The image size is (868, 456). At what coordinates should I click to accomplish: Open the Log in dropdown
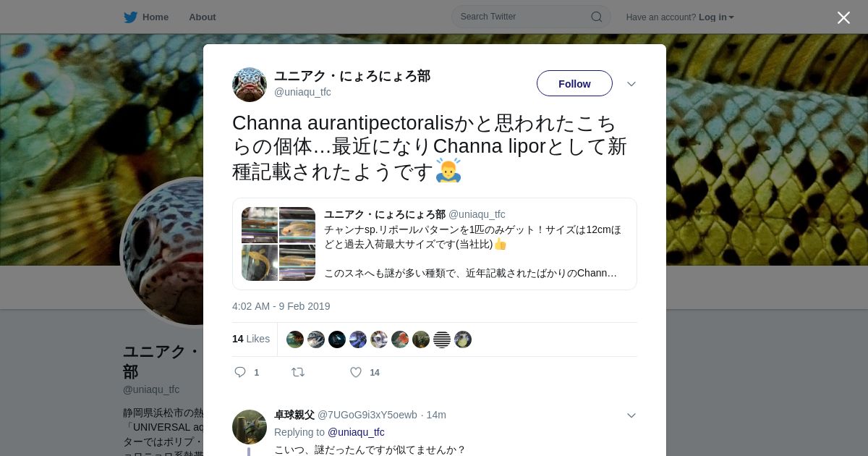(x=716, y=17)
